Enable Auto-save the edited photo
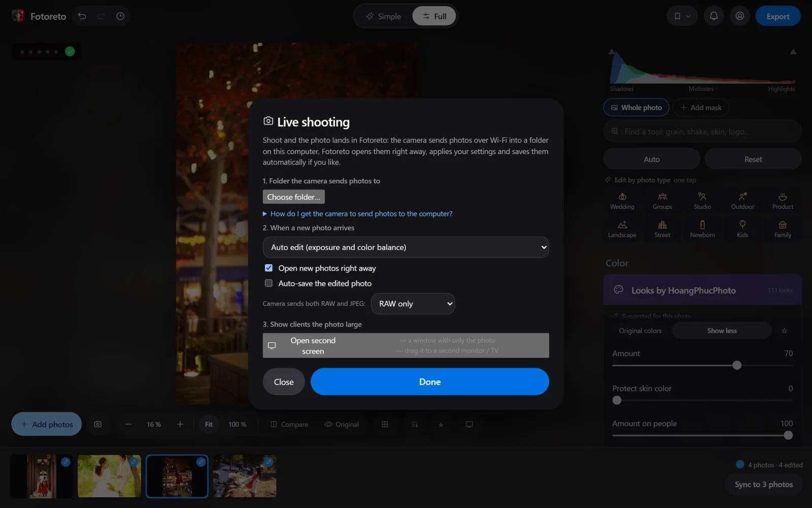Viewport: 812px width, 508px height. tap(268, 283)
